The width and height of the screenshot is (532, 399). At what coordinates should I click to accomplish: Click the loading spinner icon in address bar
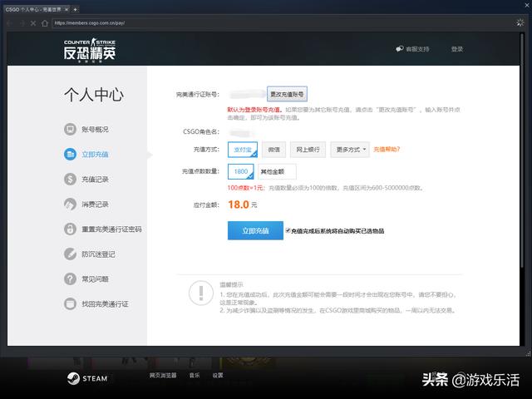(520, 22)
